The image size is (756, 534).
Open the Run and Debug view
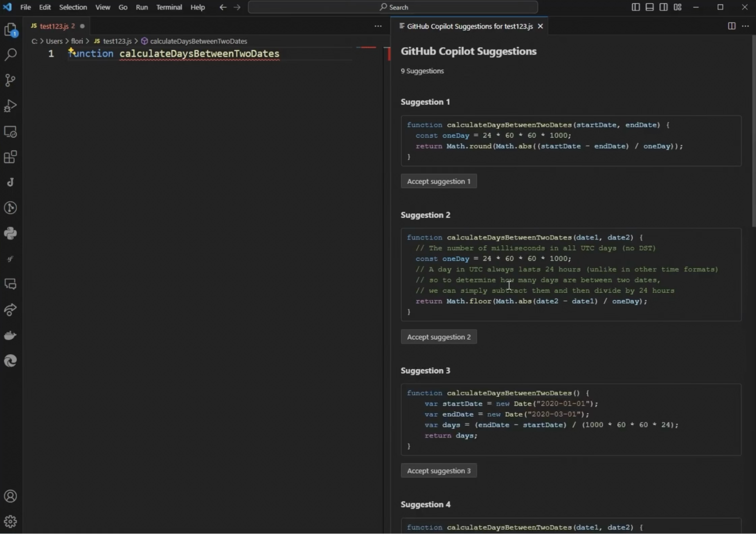(x=11, y=105)
